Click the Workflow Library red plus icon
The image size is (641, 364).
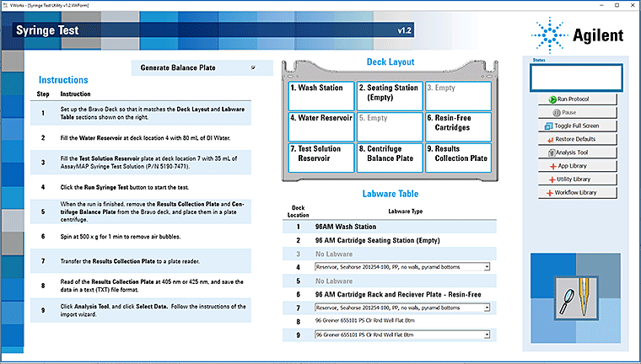click(x=547, y=193)
